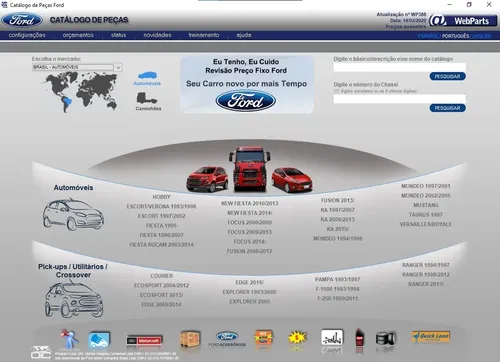Open ESCORT/VERONA 1993/1996 catalog
Screen dimensions: 500x362
pyautogui.click(x=161, y=207)
